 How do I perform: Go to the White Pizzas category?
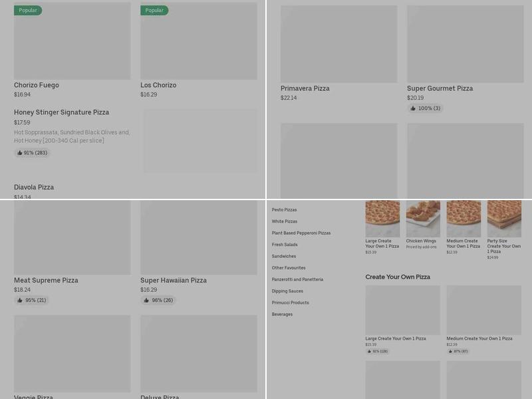click(284, 221)
